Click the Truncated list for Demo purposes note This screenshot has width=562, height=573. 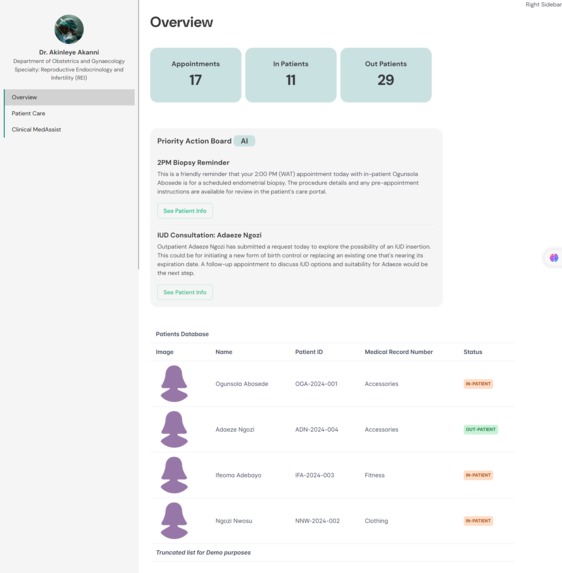pyautogui.click(x=204, y=553)
